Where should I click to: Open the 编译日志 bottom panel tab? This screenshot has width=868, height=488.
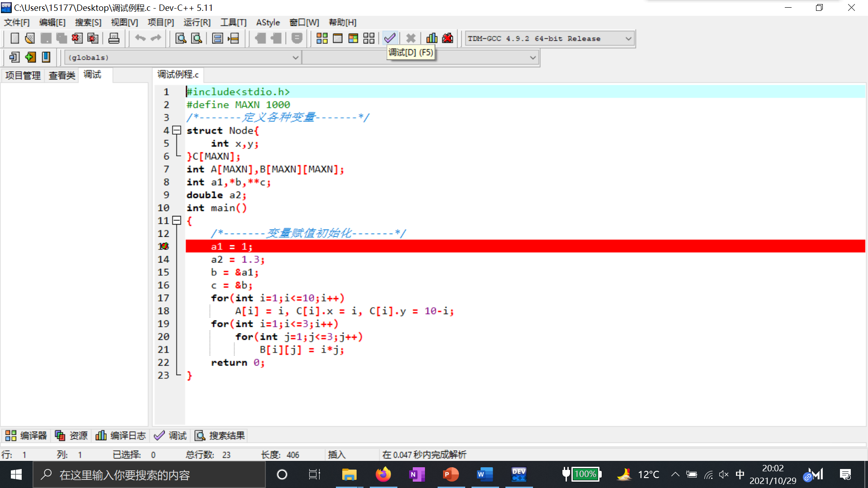(x=121, y=436)
